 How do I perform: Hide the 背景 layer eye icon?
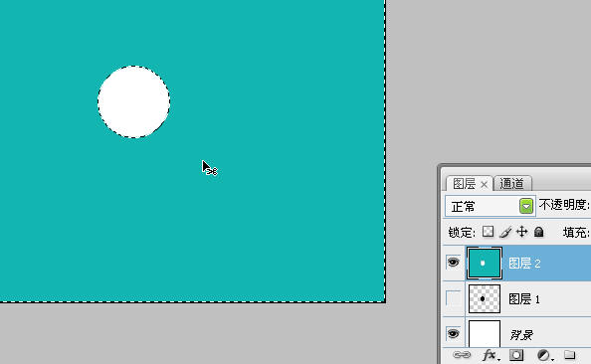(453, 333)
